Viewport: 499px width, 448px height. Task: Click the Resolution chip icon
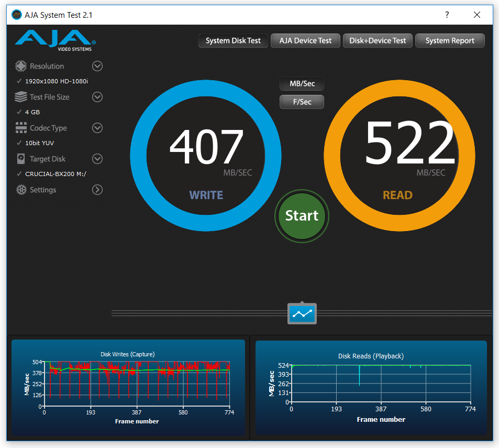point(21,66)
